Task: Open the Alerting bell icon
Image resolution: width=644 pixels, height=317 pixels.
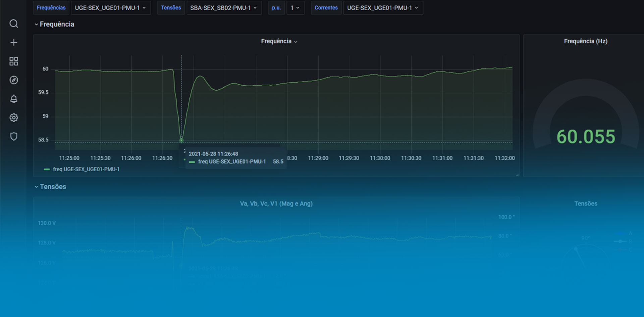Action: [x=14, y=99]
